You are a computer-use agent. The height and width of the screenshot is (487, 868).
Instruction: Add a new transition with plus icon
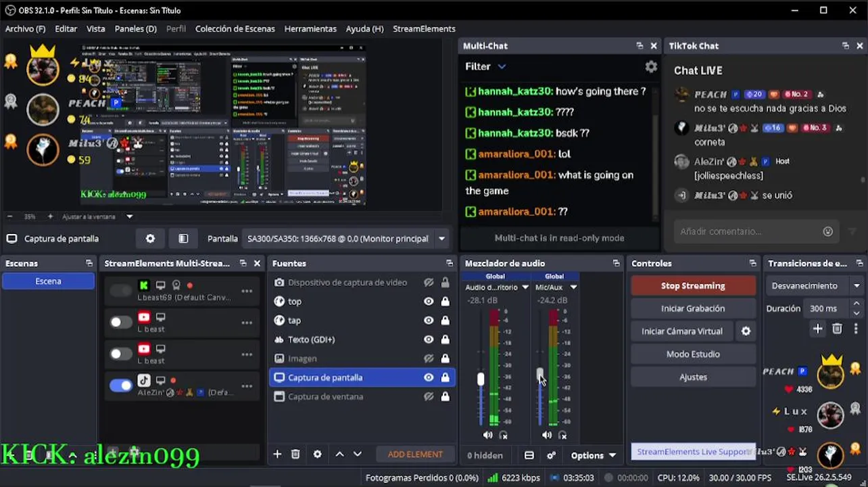818,329
